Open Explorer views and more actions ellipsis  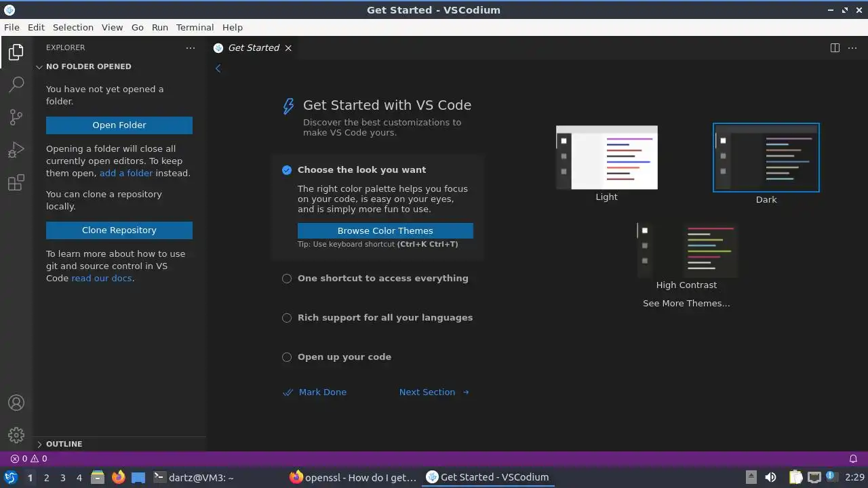191,48
